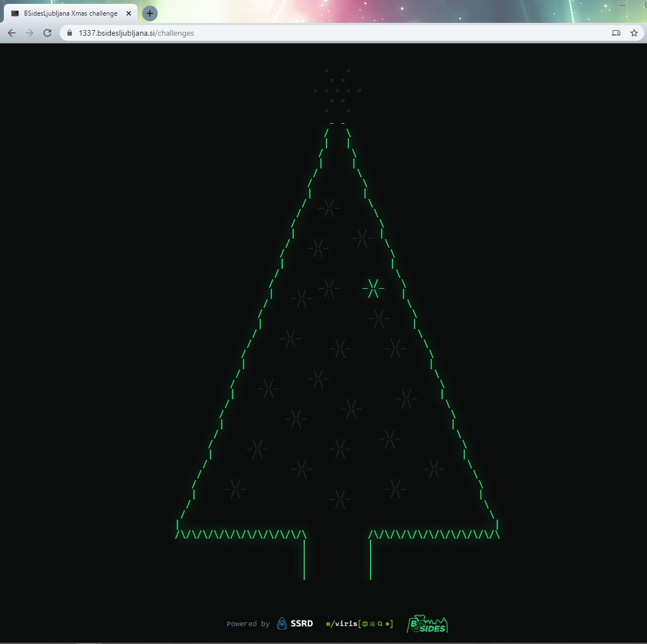The width and height of the screenshot is (647, 644).
Task: Open the BSides Ljubljana logo
Action: (428, 624)
